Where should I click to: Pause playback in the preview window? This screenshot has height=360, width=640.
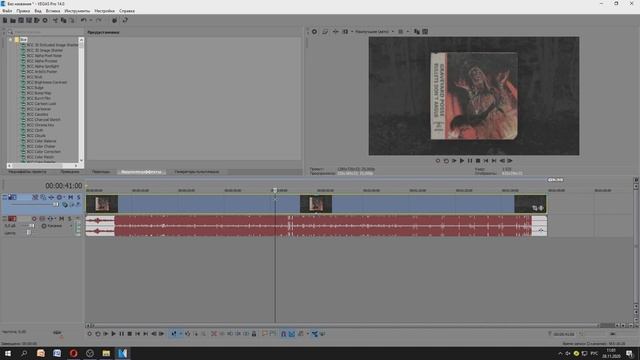470,161
